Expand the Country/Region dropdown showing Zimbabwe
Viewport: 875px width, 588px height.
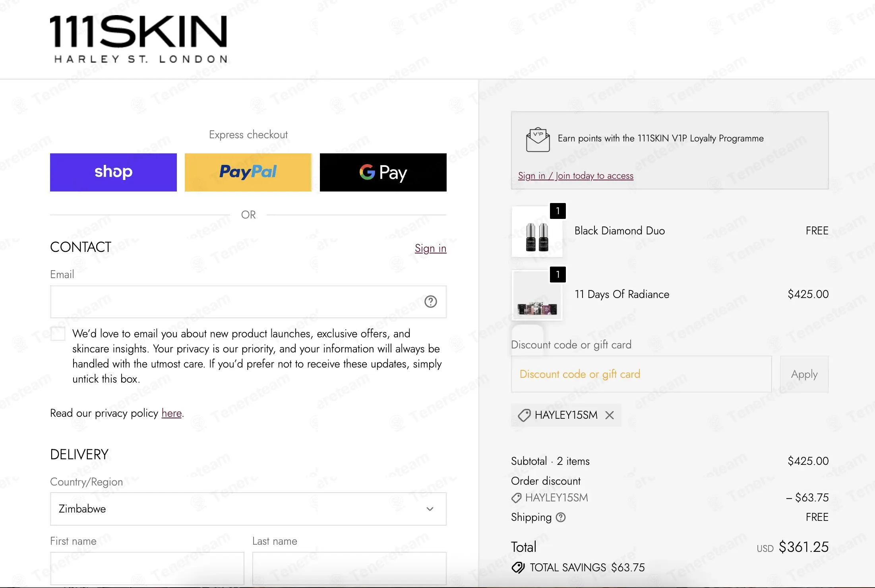tap(248, 509)
